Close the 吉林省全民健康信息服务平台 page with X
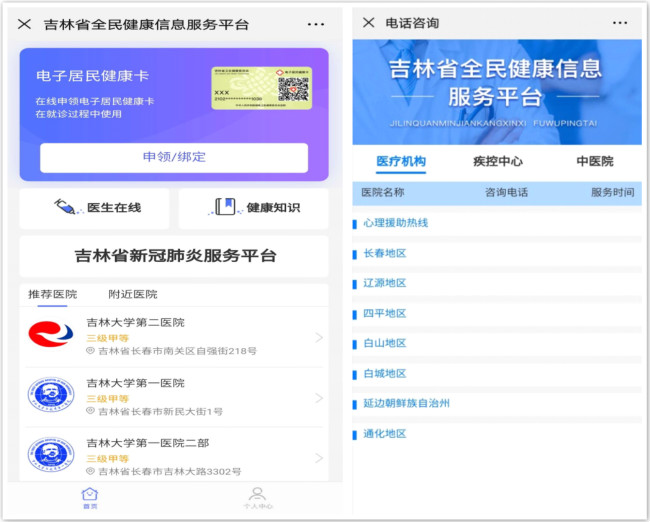Screen dimensions: 650x522 coord(24,24)
